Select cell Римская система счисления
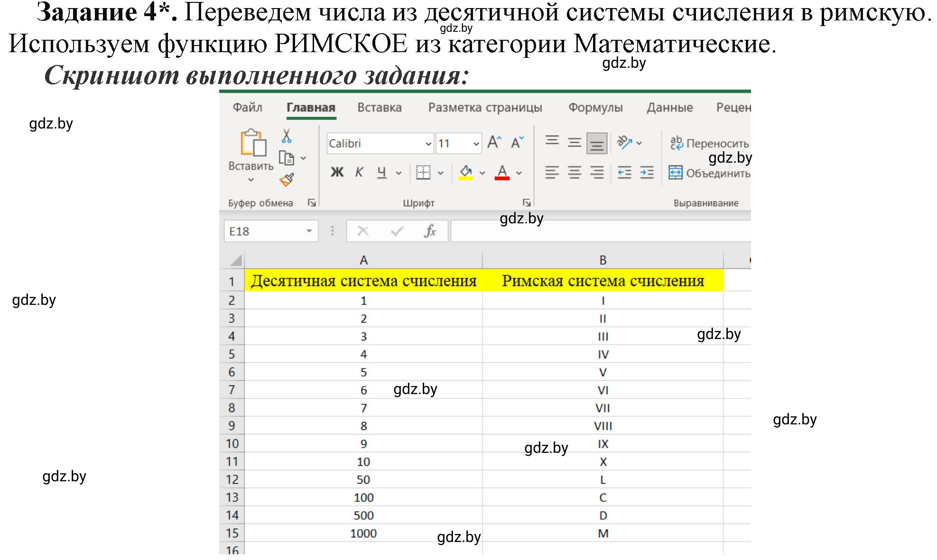The height and width of the screenshot is (560, 937). (603, 281)
